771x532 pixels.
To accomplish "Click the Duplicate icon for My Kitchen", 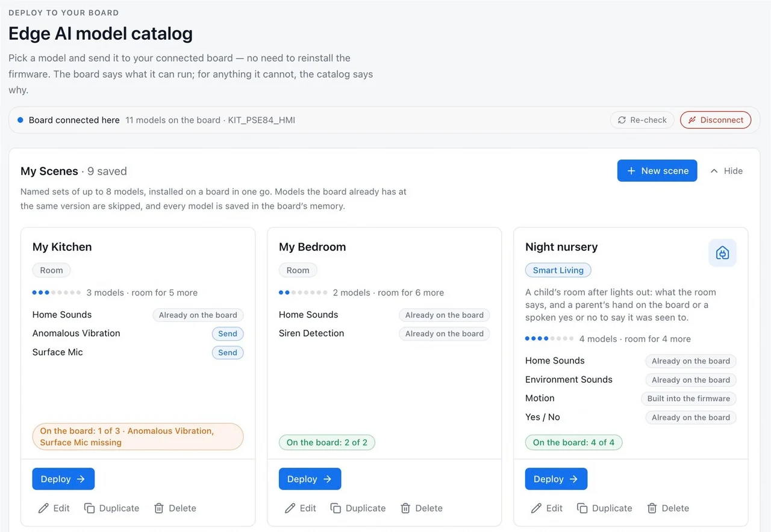I will [x=89, y=508].
